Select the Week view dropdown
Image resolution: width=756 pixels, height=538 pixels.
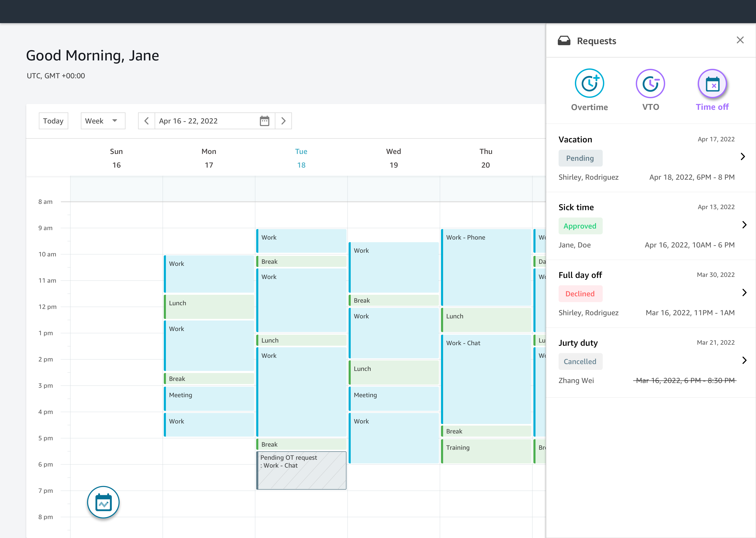pyautogui.click(x=99, y=121)
